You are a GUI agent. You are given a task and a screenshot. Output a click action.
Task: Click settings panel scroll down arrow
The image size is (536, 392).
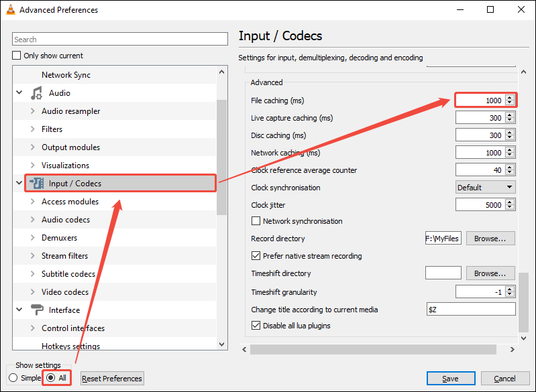click(523, 338)
